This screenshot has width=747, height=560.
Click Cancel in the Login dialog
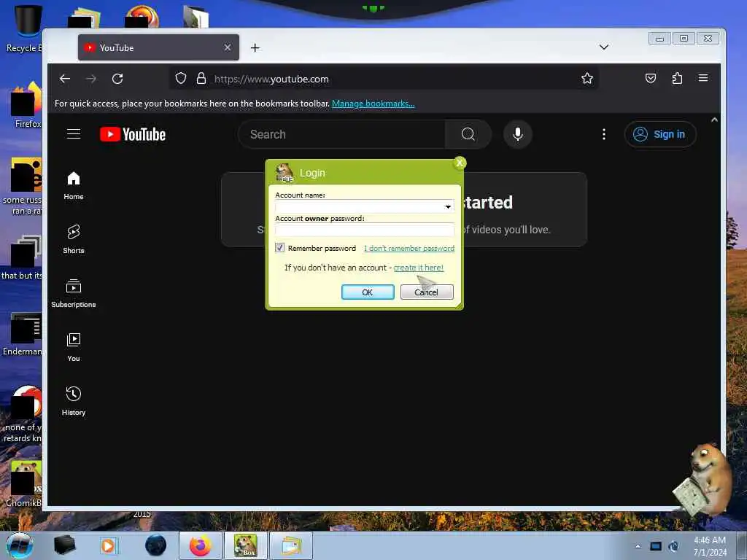coord(427,292)
